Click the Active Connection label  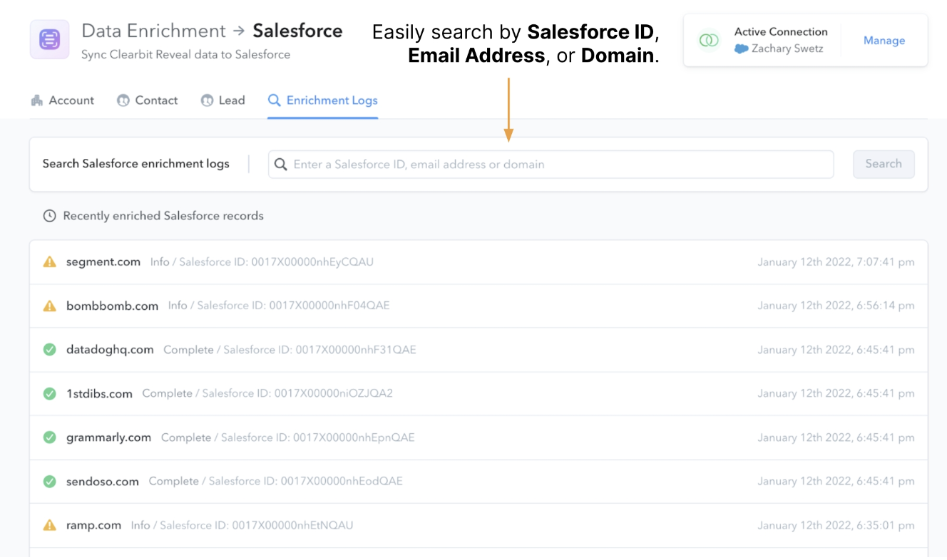point(781,32)
